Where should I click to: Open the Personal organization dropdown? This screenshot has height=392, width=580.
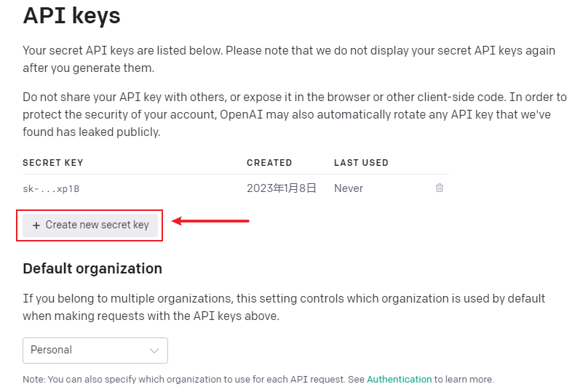95,350
